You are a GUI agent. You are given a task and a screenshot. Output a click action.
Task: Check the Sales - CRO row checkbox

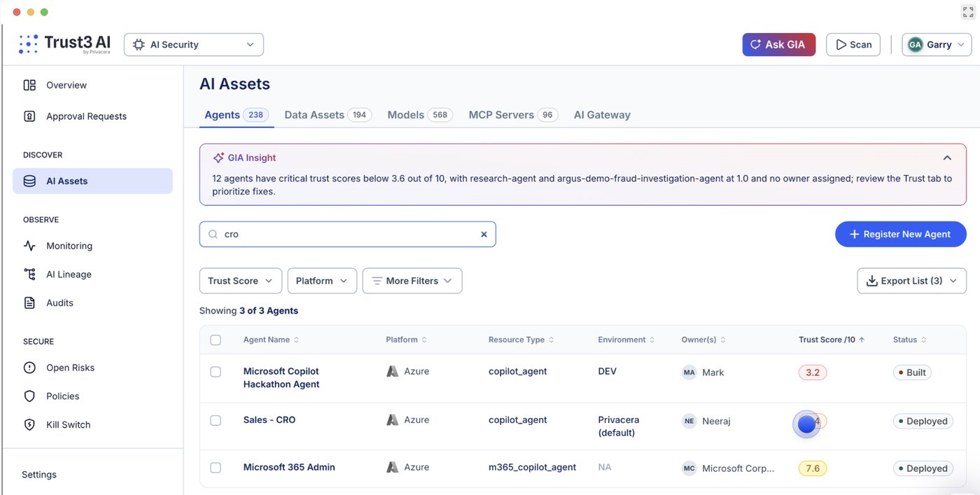point(216,421)
